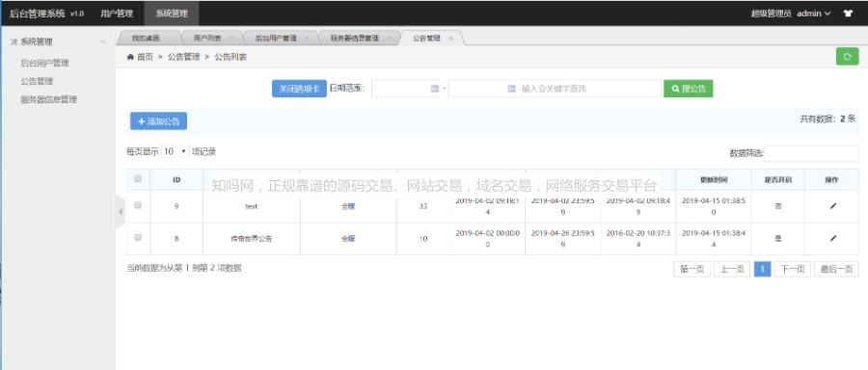Close the 公告管理 tab with its x
This screenshot has height=370, width=868.
click(x=450, y=39)
